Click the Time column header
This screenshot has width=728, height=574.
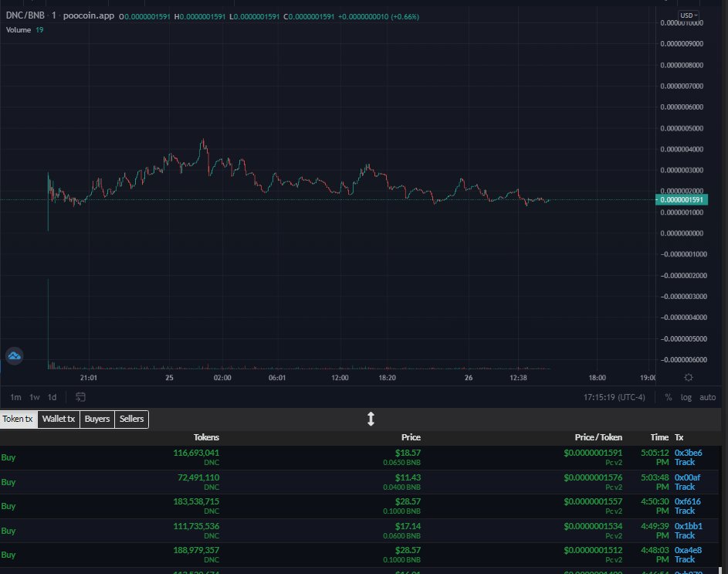pos(659,437)
